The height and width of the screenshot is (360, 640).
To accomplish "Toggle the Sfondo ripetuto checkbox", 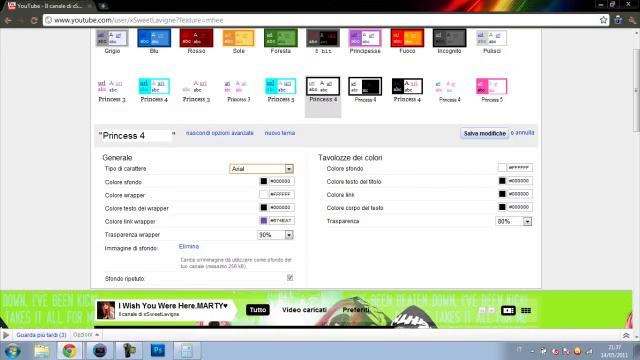I will click(x=290, y=278).
